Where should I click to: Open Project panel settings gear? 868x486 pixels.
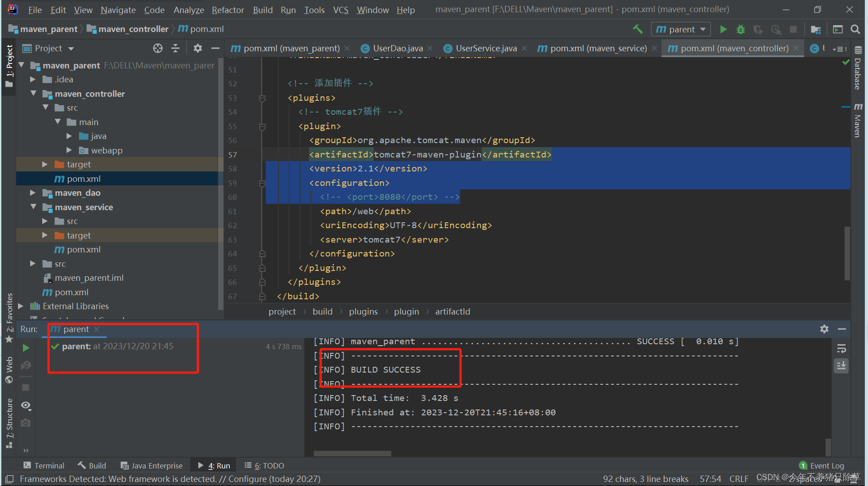[198, 48]
